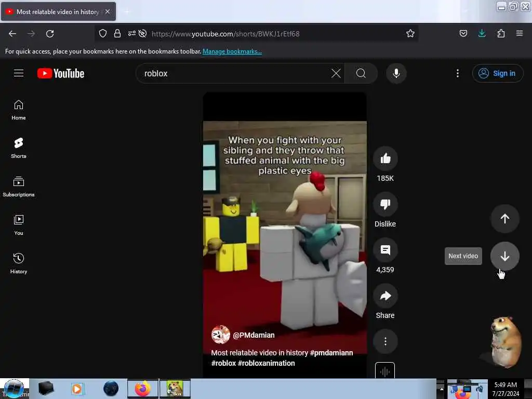Open the Windows Start button
Image resolution: width=532 pixels, height=399 pixels.
[x=14, y=389]
